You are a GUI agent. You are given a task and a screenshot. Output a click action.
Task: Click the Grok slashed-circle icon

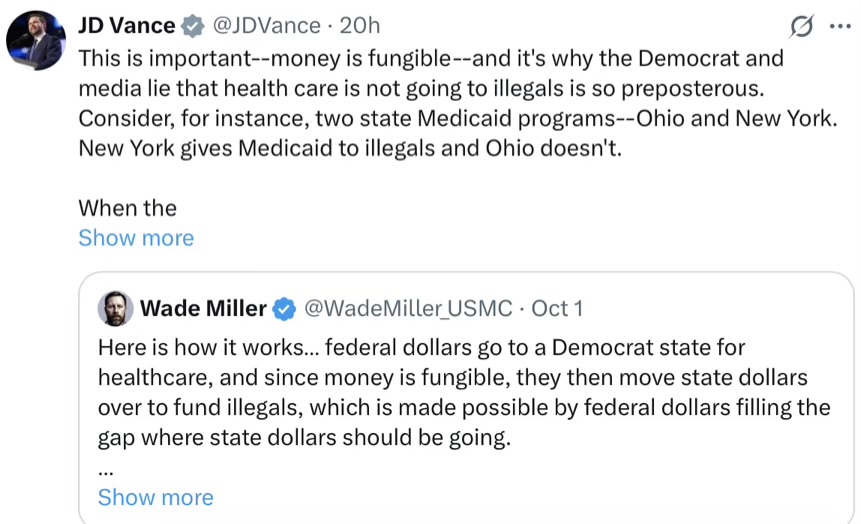point(799,25)
